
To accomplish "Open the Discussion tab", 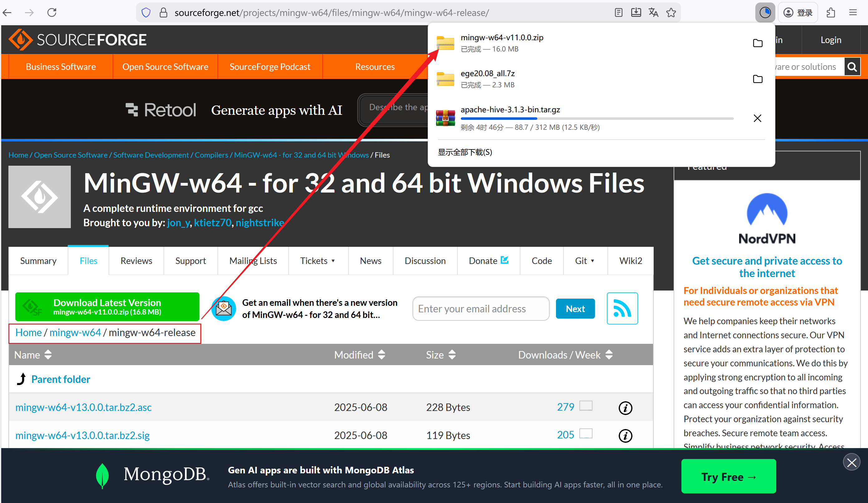I will tap(425, 261).
